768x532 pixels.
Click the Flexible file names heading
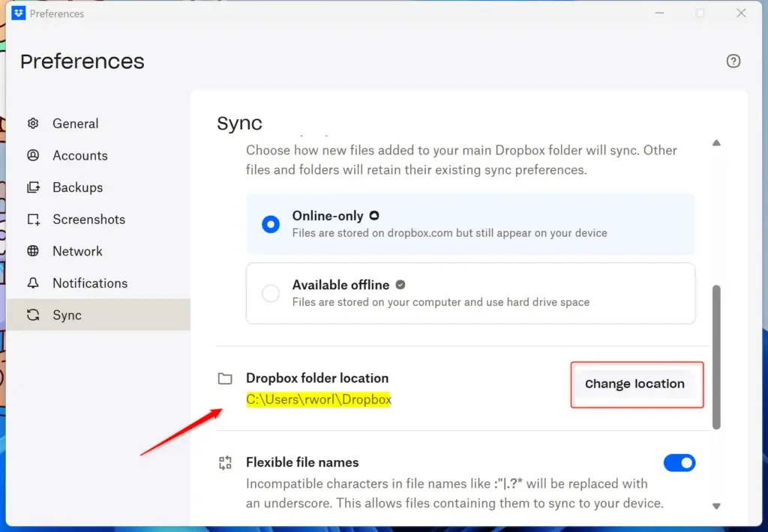pyautogui.click(x=302, y=462)
